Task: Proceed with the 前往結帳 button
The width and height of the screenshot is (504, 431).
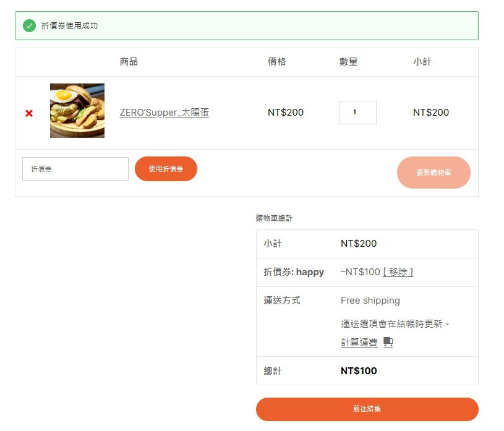Action: coord(367,409)
